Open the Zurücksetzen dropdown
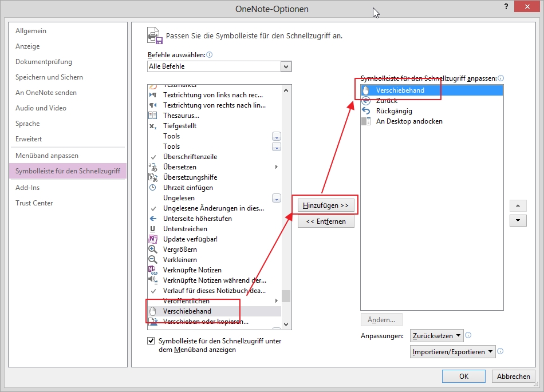The image size is (544, 392). [x=436, y=335]
